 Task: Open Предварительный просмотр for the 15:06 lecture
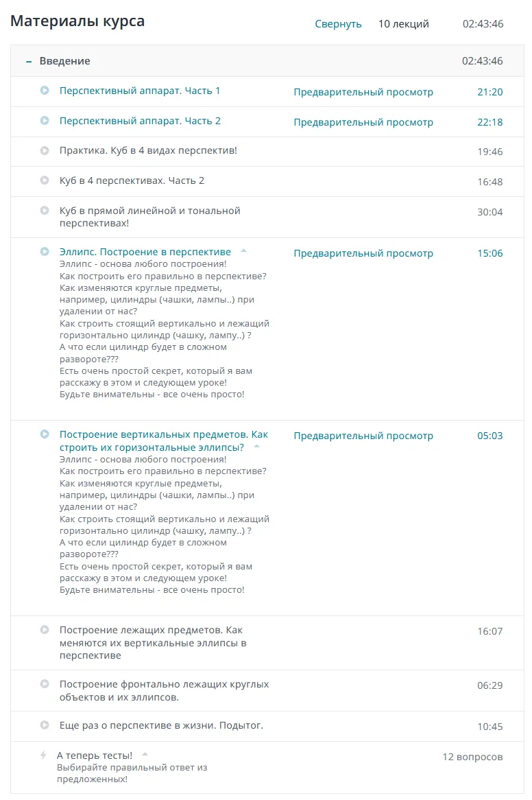(x=363, y=253)
